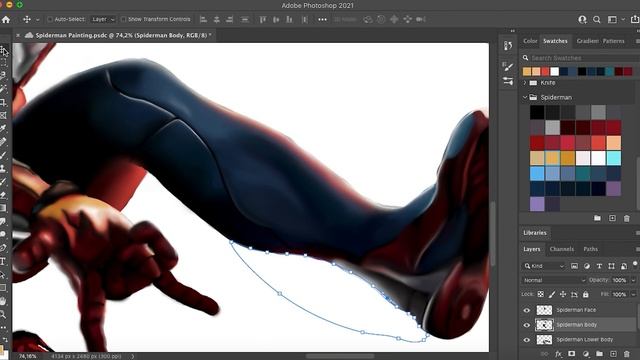Toggle lock image pixels brush icon
Screen dimensions: 640x360
552,294
